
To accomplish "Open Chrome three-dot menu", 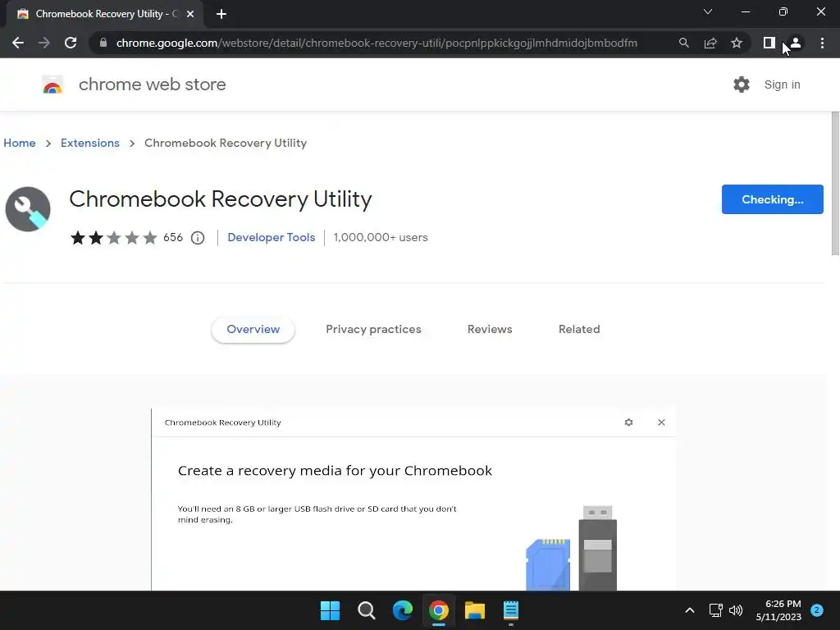I will coord(822,43).
